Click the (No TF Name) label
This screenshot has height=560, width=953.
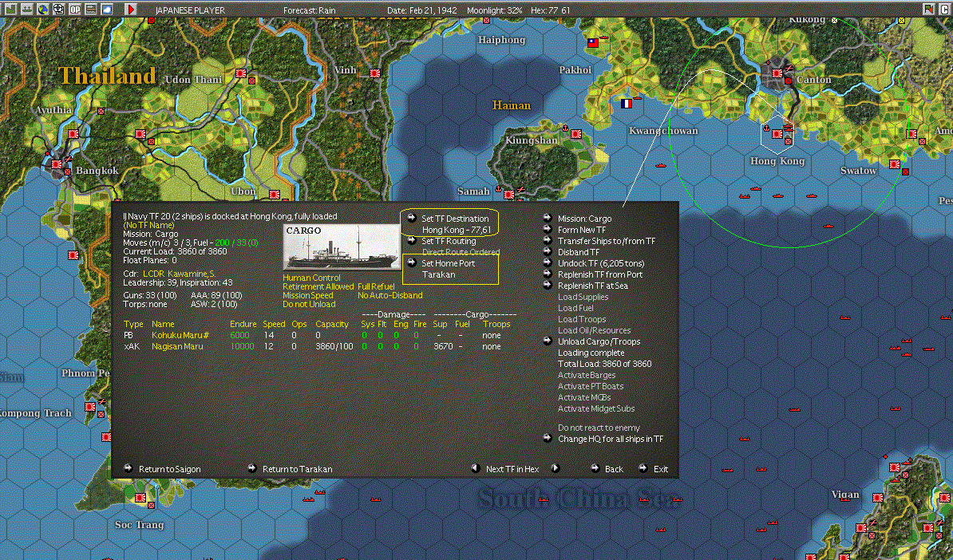149,225
